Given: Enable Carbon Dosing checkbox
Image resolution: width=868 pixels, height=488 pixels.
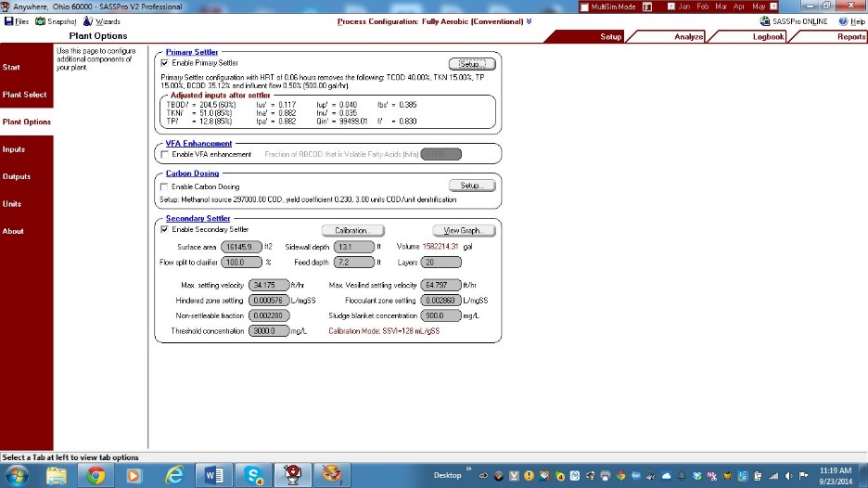Looking at the screenshot, I should point(165,186).
